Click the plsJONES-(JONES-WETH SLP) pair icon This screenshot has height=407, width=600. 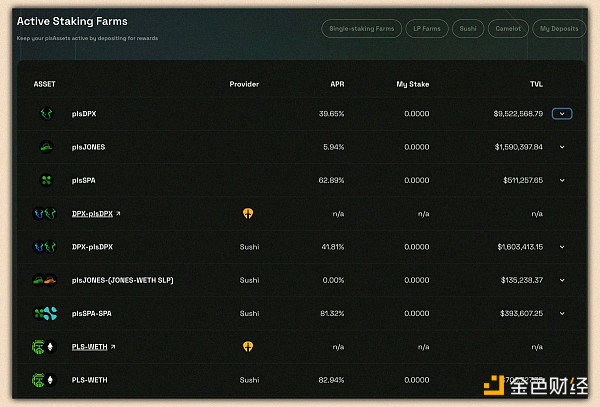[46, 280]
